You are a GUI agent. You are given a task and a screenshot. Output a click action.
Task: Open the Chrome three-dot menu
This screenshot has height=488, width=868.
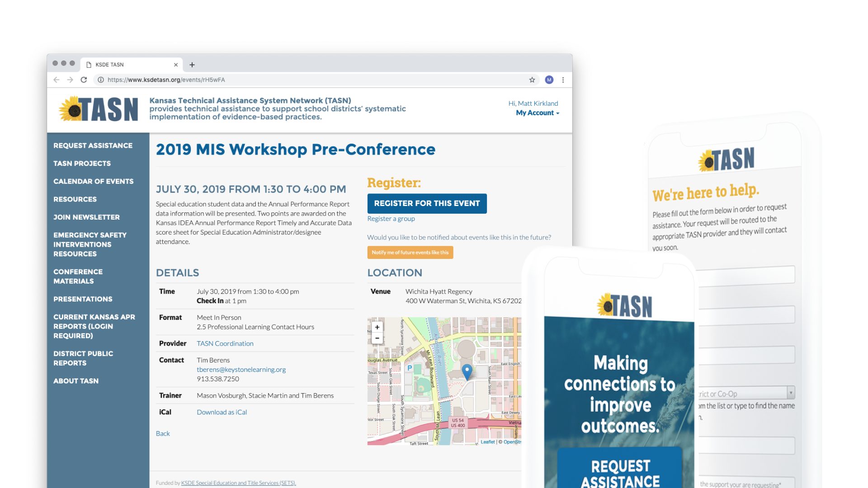pos(563,80)
